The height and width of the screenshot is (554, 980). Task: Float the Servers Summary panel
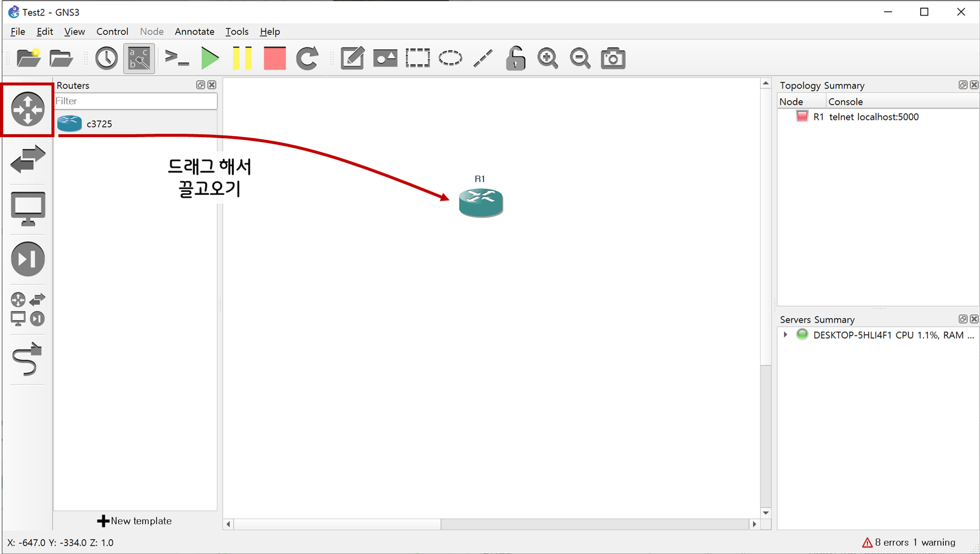coord(963,319)
